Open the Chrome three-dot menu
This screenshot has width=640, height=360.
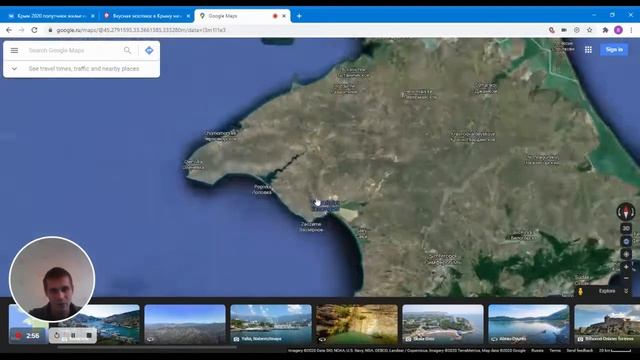[631, 30]
